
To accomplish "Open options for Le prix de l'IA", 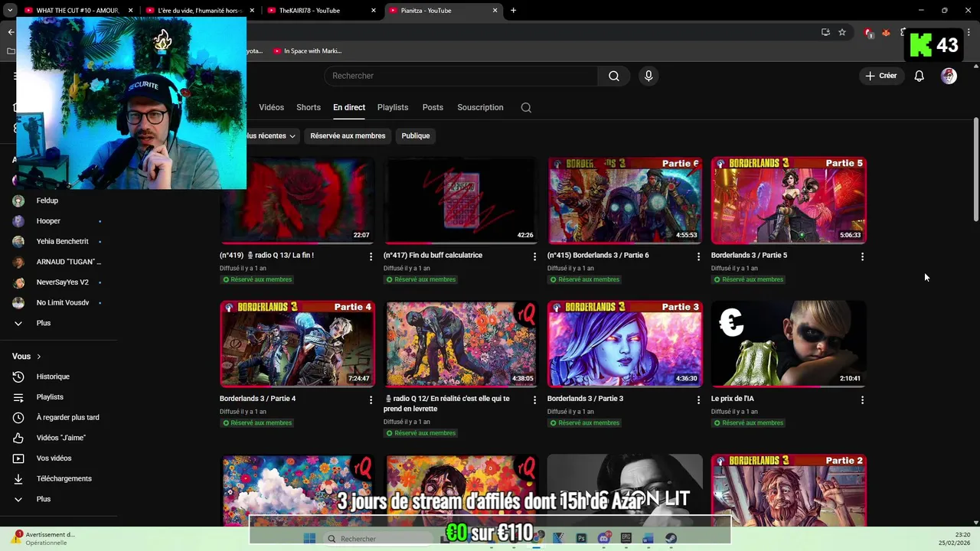I will (x=862, y=399).
